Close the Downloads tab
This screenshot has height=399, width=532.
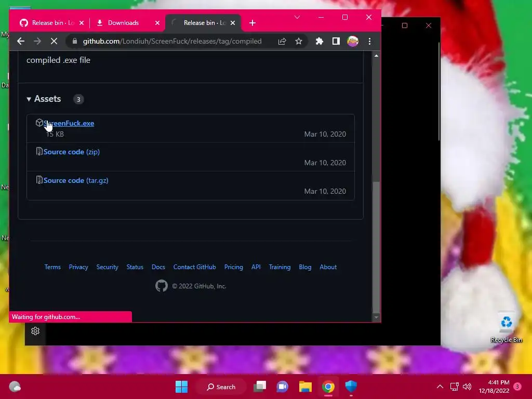coord(157,23)
